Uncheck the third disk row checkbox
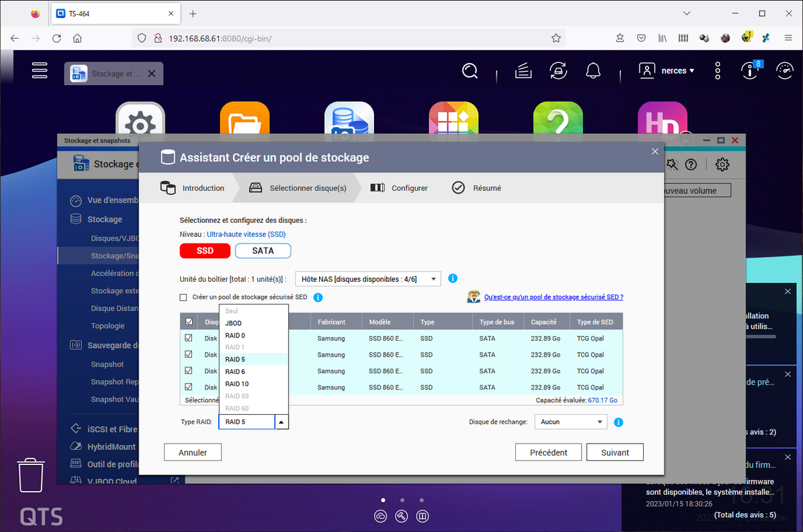Screen dimensions: 803x532 point(189,370)
